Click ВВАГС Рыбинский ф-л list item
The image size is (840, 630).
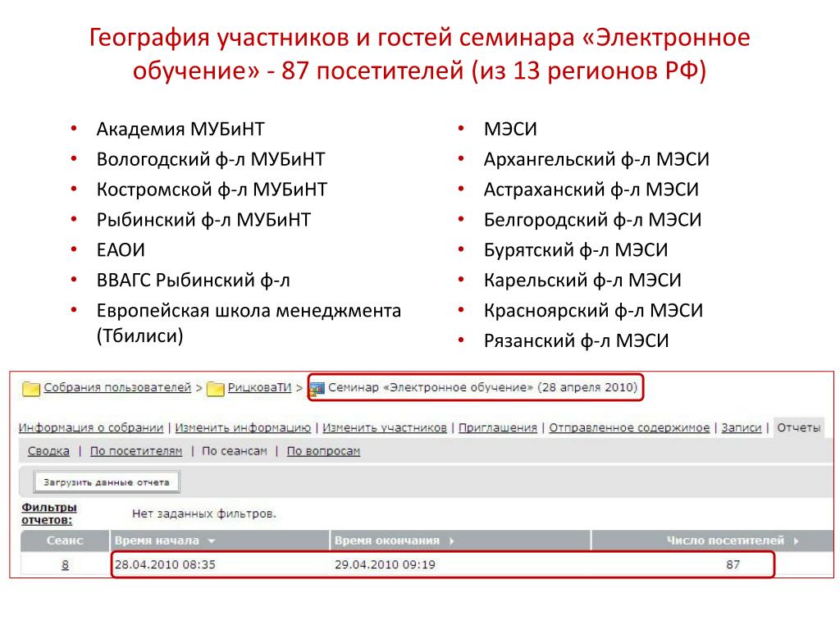[x=194, y=281]
